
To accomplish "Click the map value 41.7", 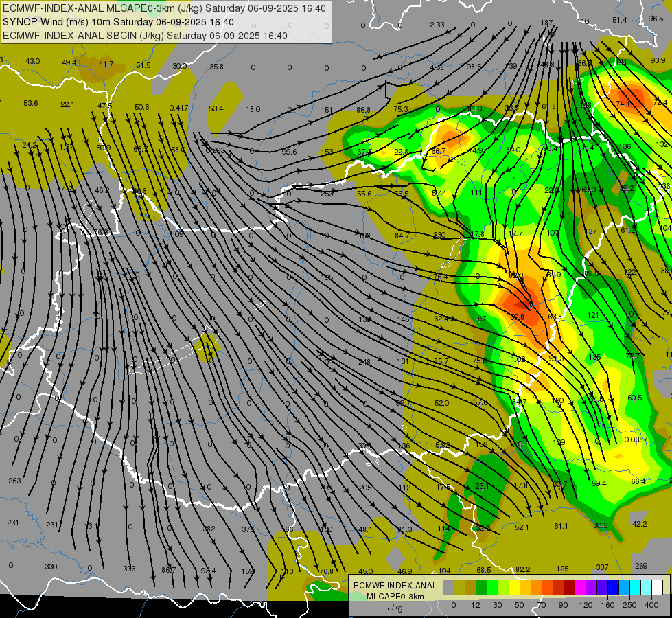I will pyautogui.click(x=106, y=64).
